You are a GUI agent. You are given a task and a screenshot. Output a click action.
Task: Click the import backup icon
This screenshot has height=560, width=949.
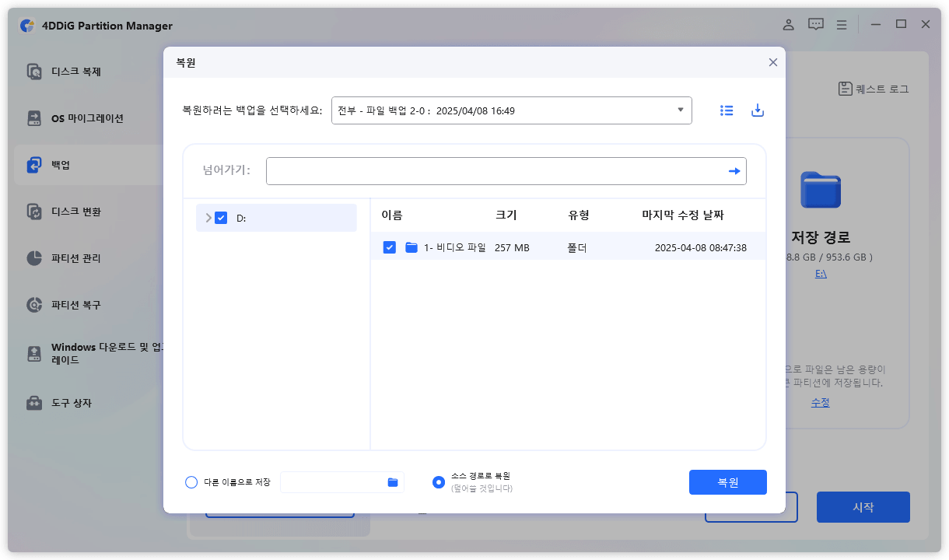(758, 110)
